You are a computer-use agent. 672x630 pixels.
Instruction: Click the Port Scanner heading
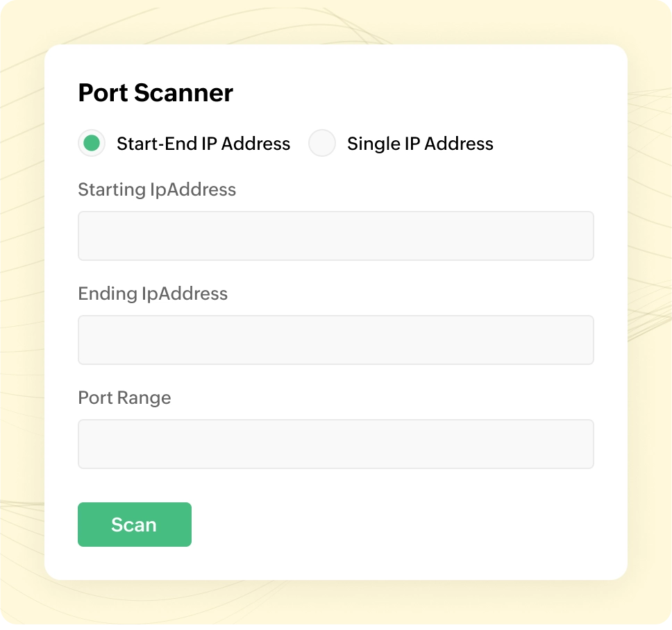click(156, 93)
